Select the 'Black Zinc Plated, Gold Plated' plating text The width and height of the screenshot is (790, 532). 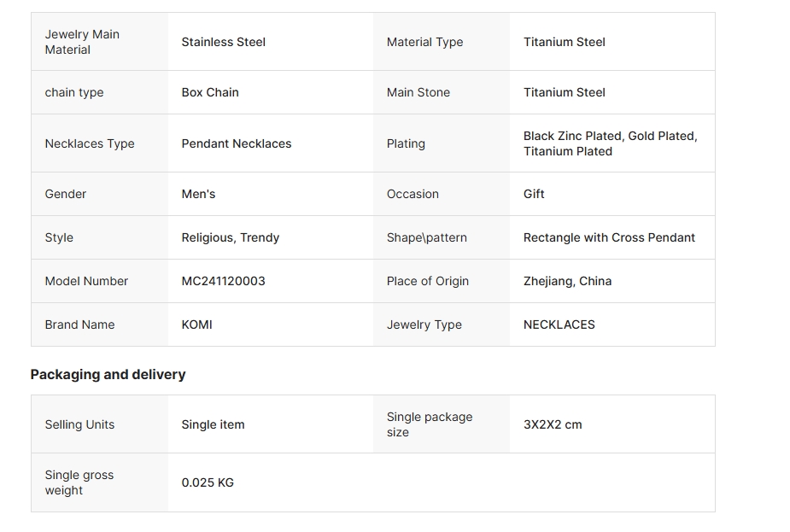pos(610,136)
